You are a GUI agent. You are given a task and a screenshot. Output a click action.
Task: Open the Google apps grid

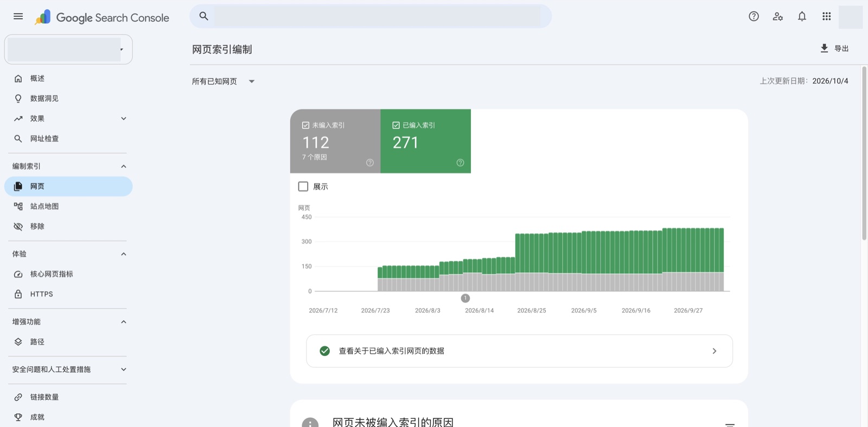coord(826,16)
